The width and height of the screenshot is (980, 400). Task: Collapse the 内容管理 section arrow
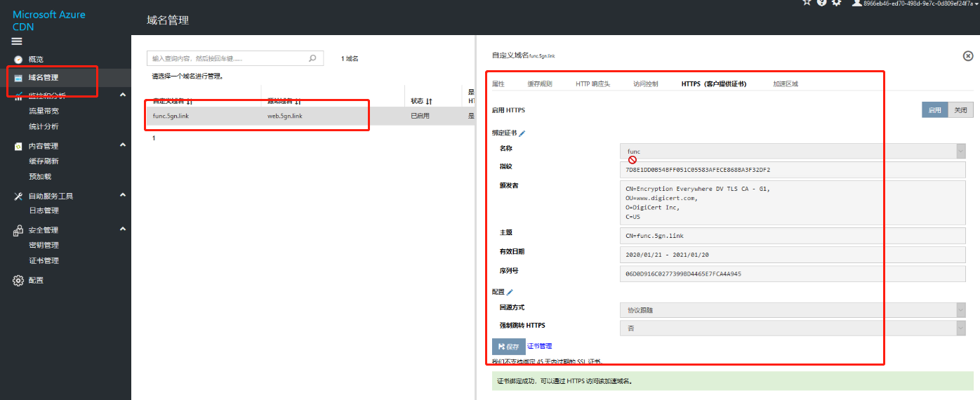(122, 145)
